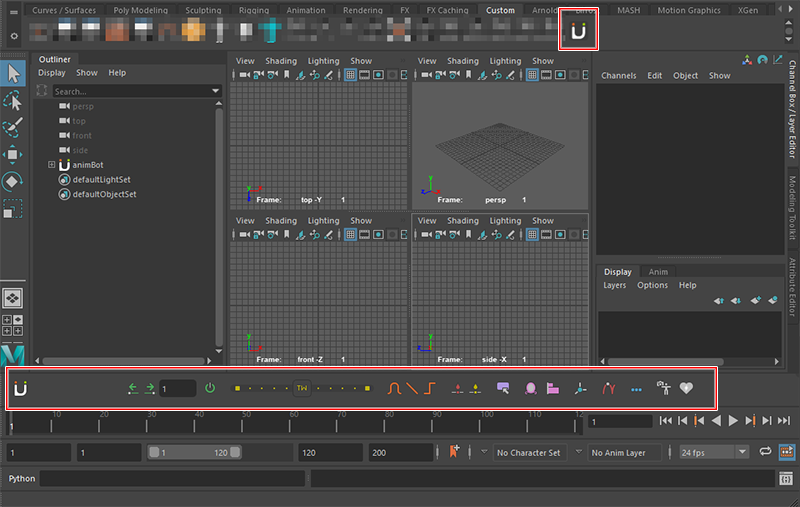
Task: Switch to the Rigging shelf tab
Action: click(x=253, y=11)
